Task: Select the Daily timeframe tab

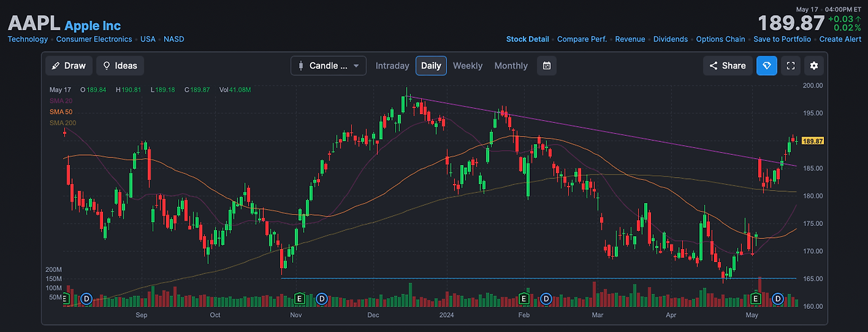Action: click(x=431, y=66)
